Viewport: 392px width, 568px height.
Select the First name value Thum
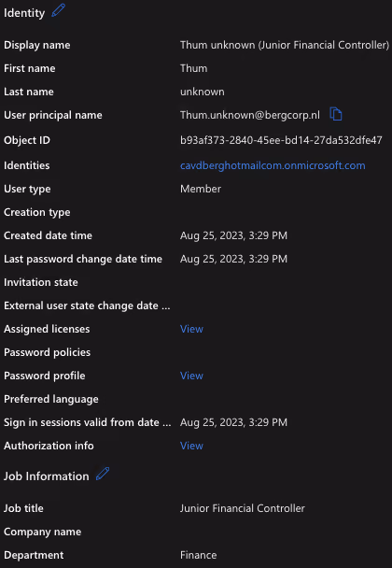[193, 68]
